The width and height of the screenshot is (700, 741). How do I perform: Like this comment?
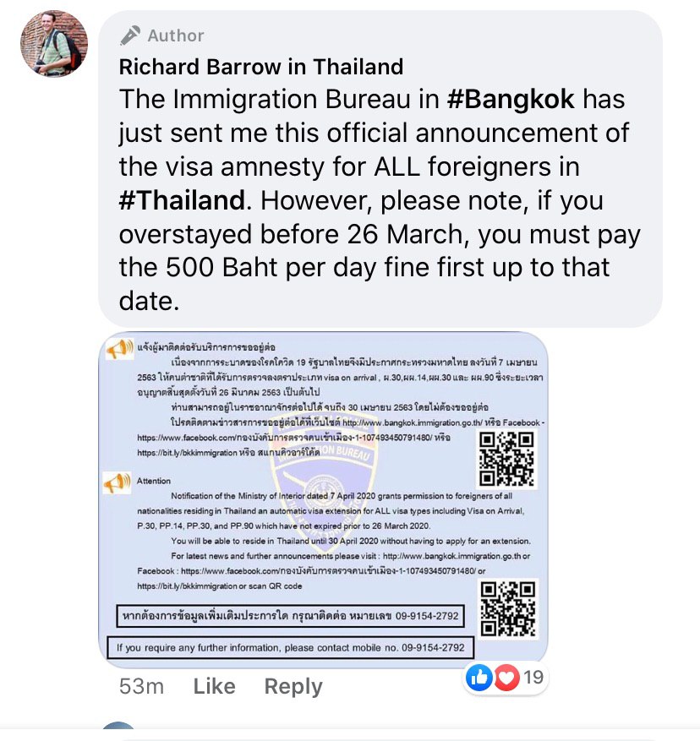[x=214, y=686]
